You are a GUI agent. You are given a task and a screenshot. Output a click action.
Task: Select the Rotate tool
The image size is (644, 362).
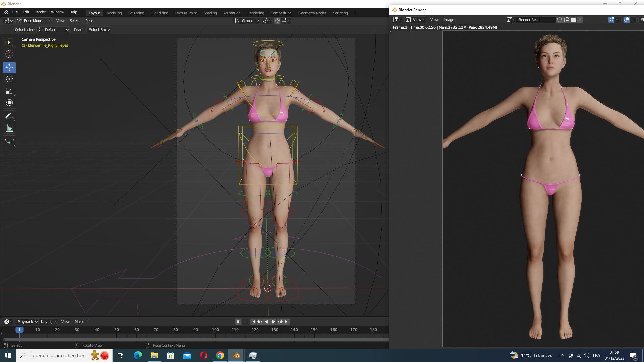(9, 79)
